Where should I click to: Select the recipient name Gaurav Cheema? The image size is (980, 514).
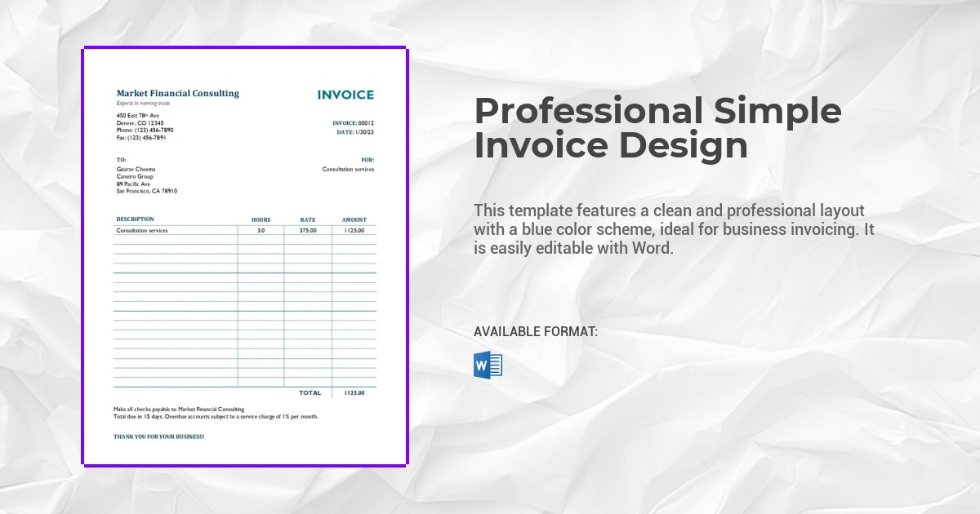coord(136,169)
